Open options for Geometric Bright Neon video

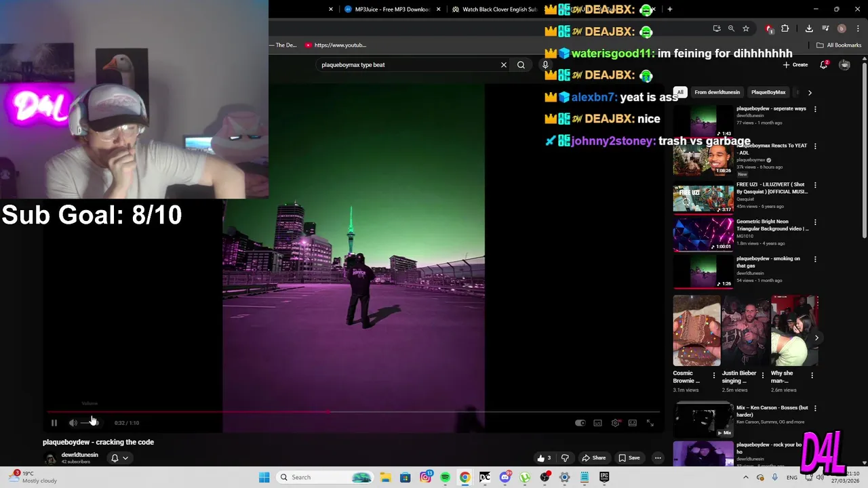coord(815,222)
